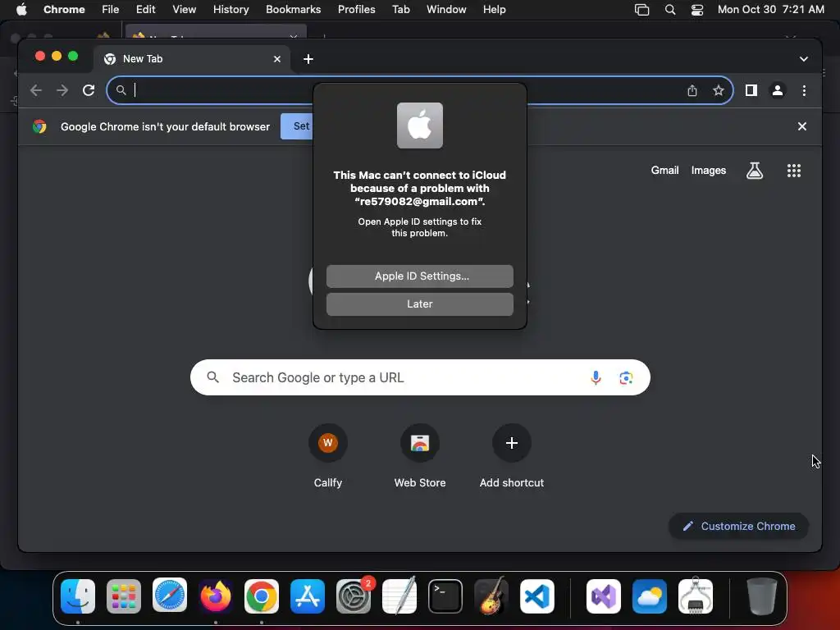Open TextEdit from the Dock
The width and height of the screenshot is (840, 630).
click(399, 596)
